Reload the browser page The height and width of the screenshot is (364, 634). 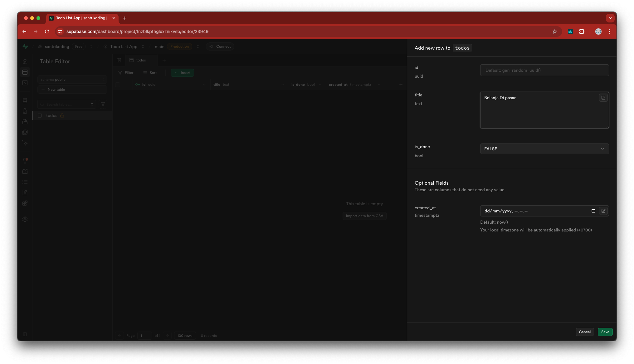click(47, 32)
